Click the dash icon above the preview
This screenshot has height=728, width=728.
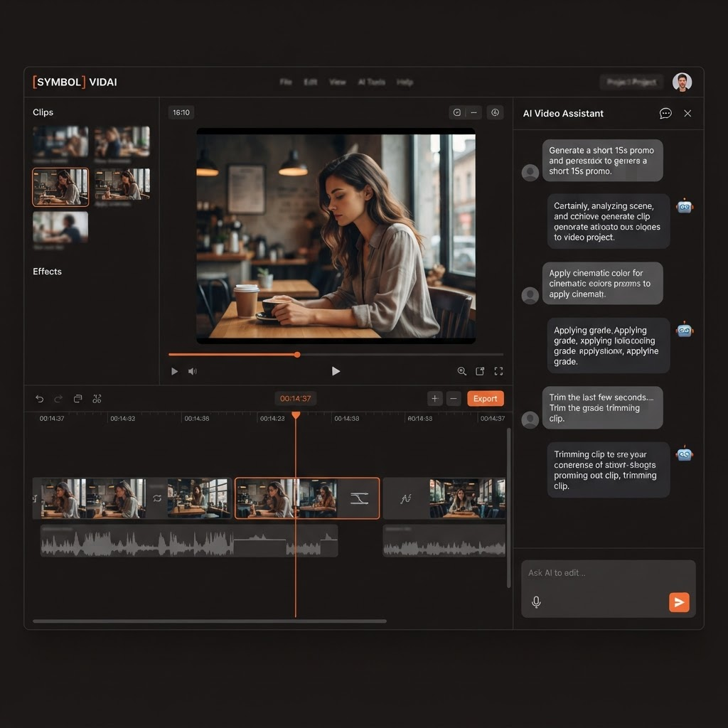(x=473, y=112)
